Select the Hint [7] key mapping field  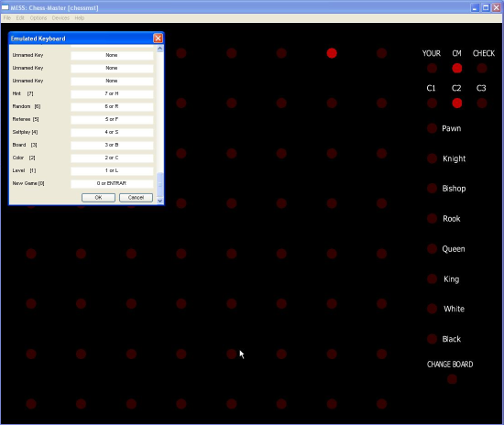click(112, 93)
